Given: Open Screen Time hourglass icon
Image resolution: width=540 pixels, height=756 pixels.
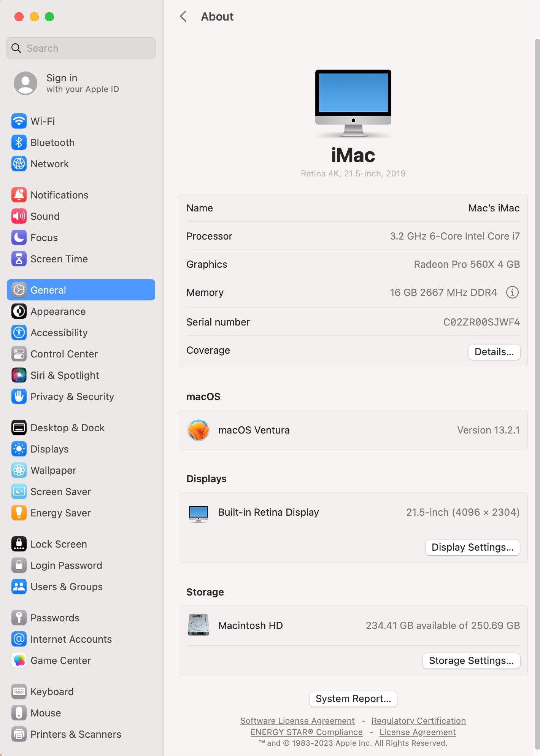Looking at the screenshot, I should (x=19, y=259).
